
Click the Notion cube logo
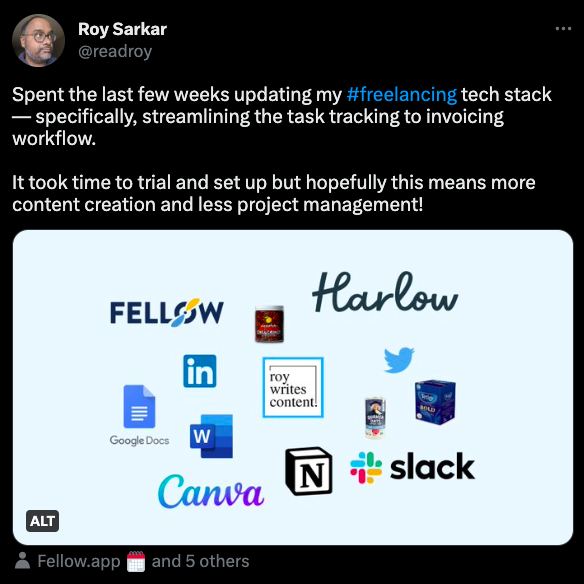tap(309, 471)
